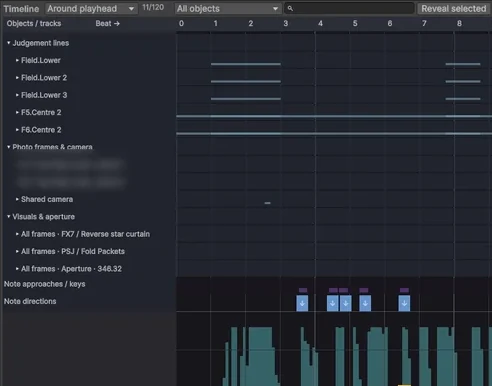Click the audio waveform below the notes
Screen dimensions: 492x386
[x=334, y=356]
